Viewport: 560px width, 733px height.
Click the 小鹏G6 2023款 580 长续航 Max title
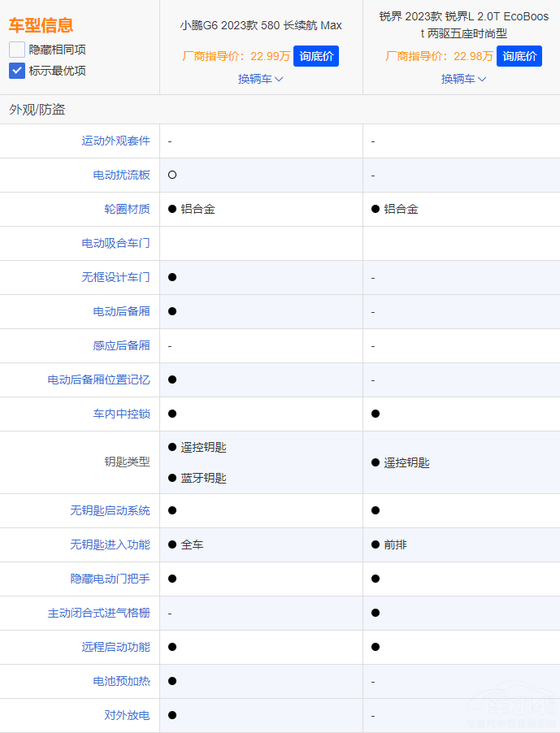coord(261,25)
